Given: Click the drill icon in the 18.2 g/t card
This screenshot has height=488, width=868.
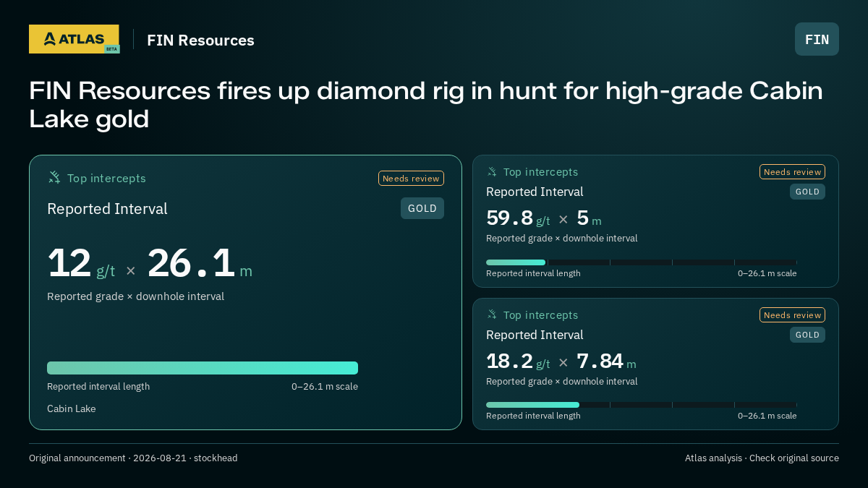Looking at the screenshot, I should (492, 315).
